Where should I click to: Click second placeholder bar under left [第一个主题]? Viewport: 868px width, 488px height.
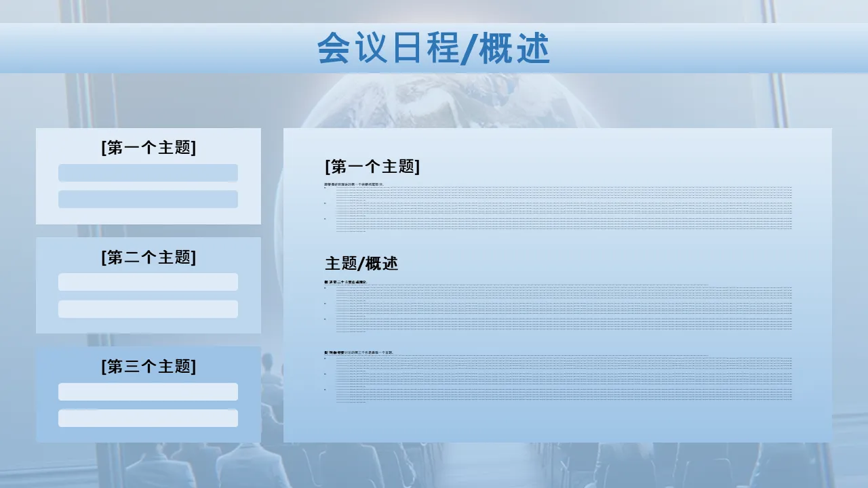(x=148, y=199)
